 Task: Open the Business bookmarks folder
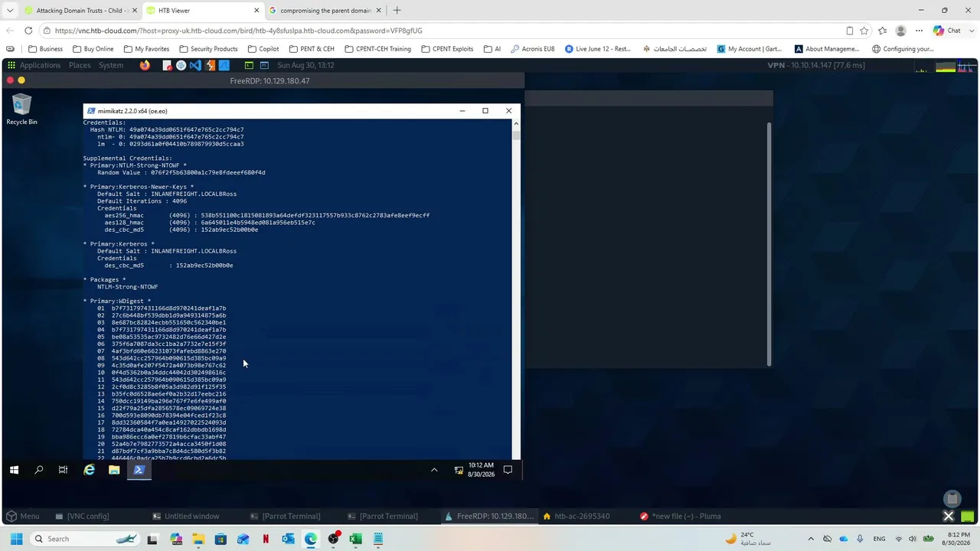coord(45,49)
